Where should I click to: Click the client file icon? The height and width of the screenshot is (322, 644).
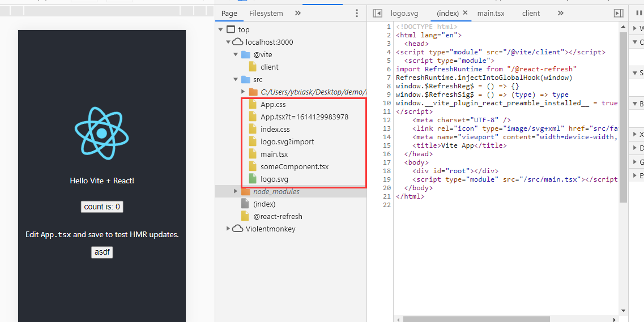[x=253, y=67]
